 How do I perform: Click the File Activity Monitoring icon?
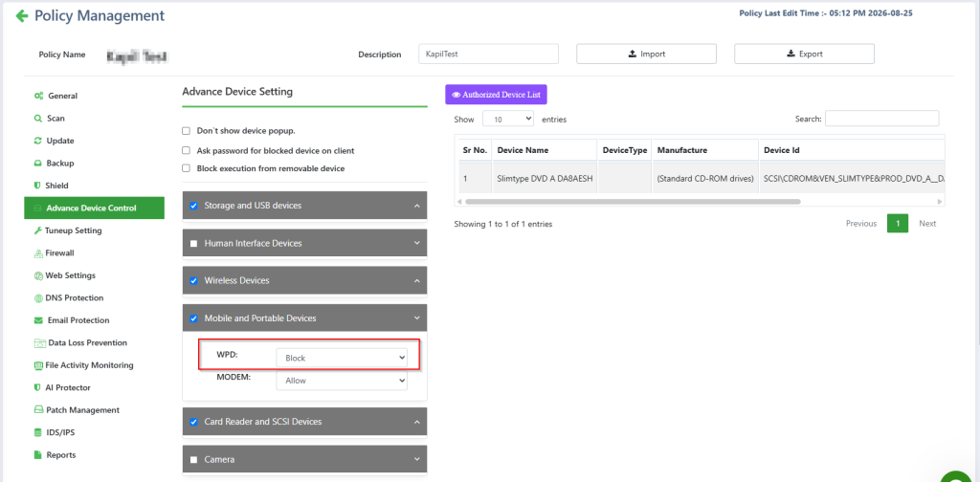pos(38,365)
